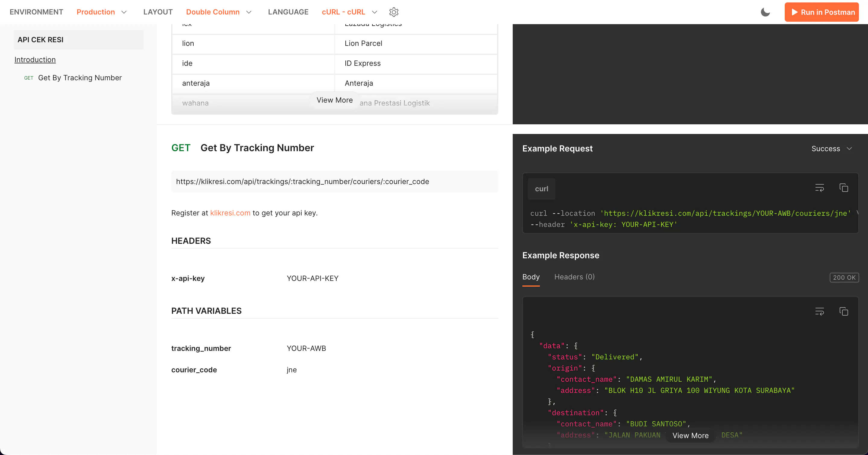Toggle dark mode with the moon icon
Viewport: 868px width, 455px height.
(765, 12)
